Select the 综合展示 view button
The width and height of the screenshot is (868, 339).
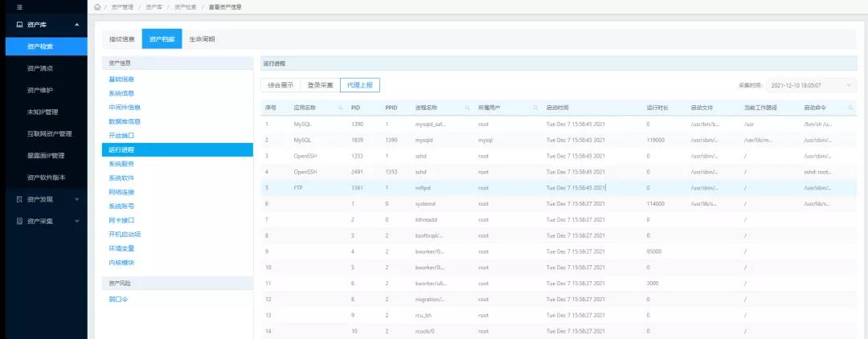click(280, 85)
